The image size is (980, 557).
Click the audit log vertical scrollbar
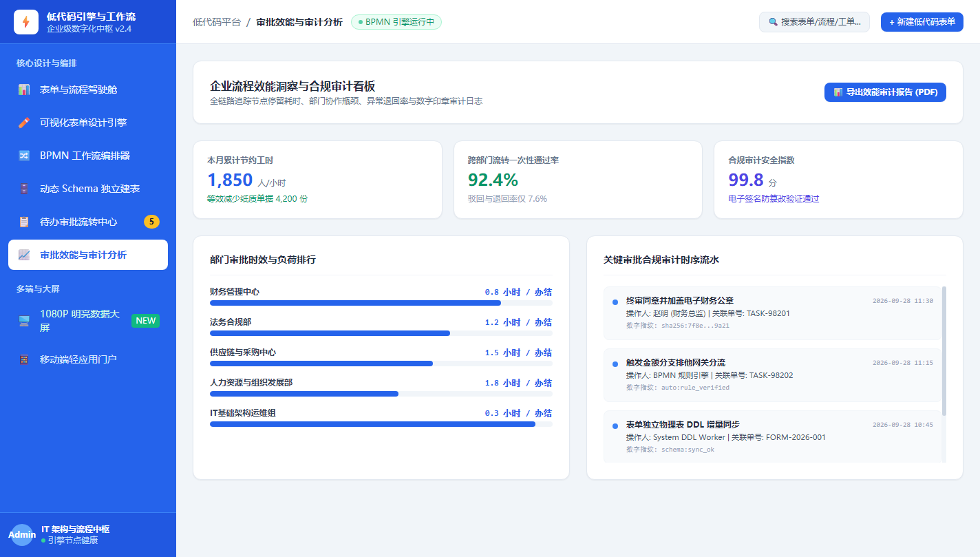(x=944, y=351)
